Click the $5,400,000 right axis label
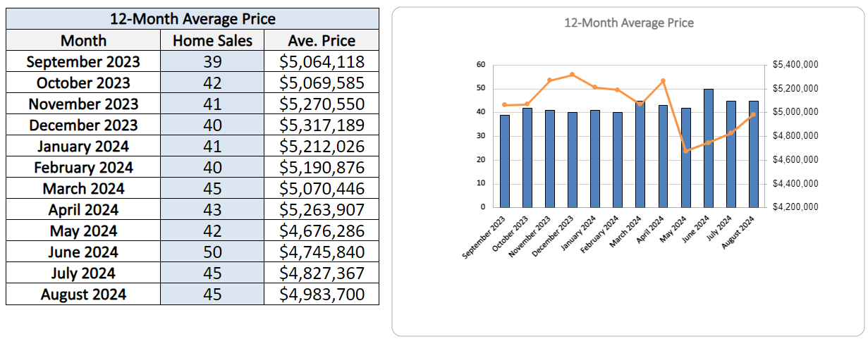This screenshot has width=868, height=339. coord(795,65)
